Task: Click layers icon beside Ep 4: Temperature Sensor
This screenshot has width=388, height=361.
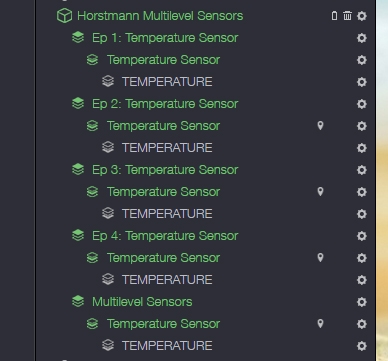Action: 78,235
